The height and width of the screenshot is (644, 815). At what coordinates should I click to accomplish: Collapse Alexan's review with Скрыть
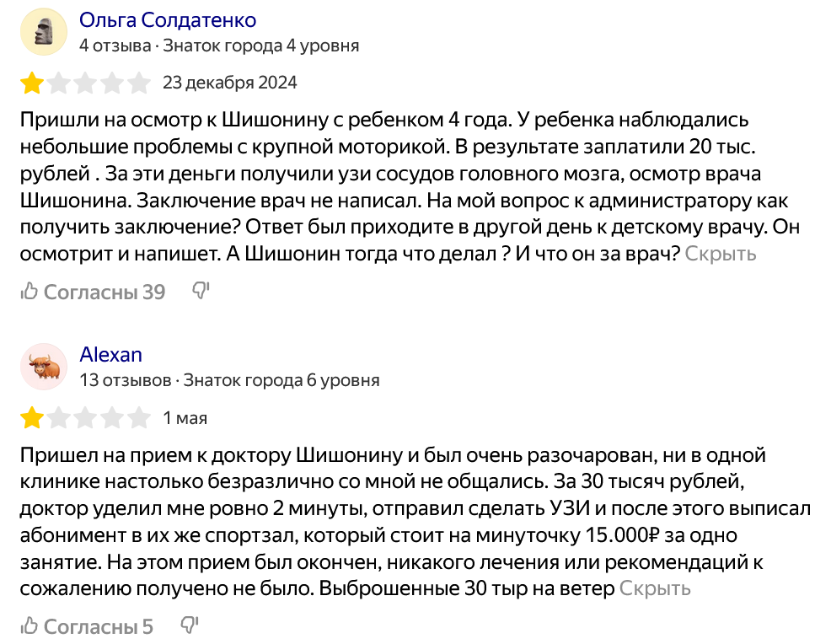pyautogui.click(x=654, y=588)
